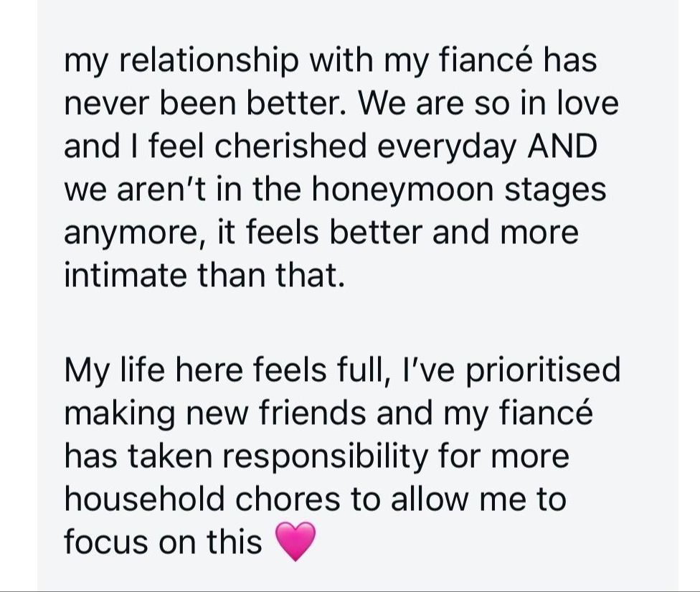Click the word "relationship" in first line
Image resolution: width=700 pixels, height=592 pixels.
click(x=209, y=61)
